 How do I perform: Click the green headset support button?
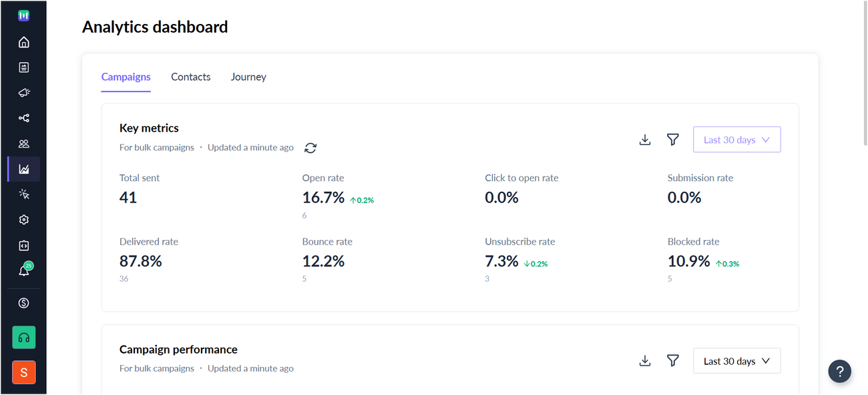point(24,338)
